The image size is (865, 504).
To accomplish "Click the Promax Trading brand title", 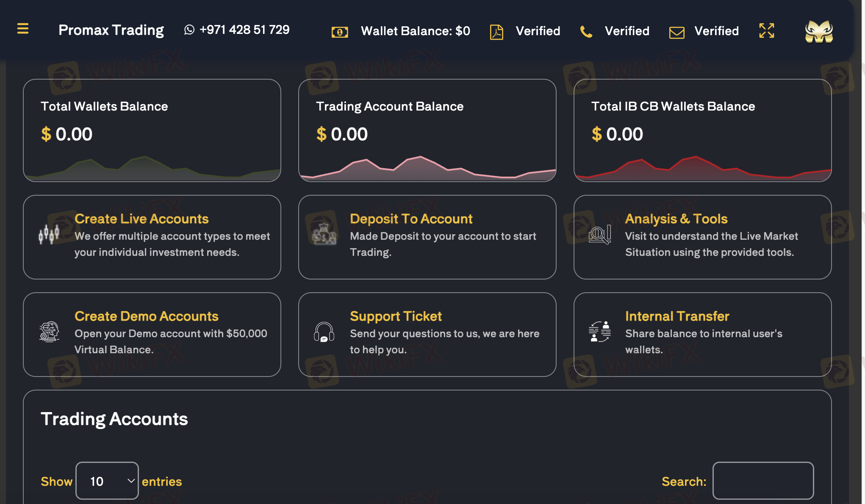I will 111,30.
